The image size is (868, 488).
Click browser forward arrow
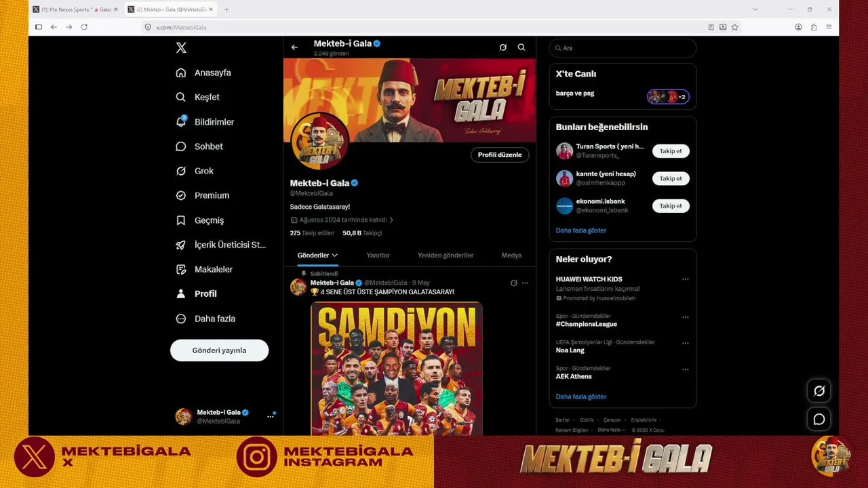coord(68,27)
